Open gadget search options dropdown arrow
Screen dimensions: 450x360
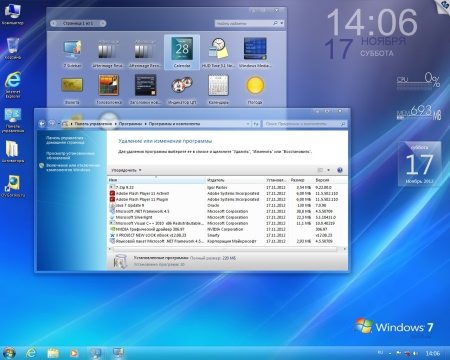[x=282, y=23]
